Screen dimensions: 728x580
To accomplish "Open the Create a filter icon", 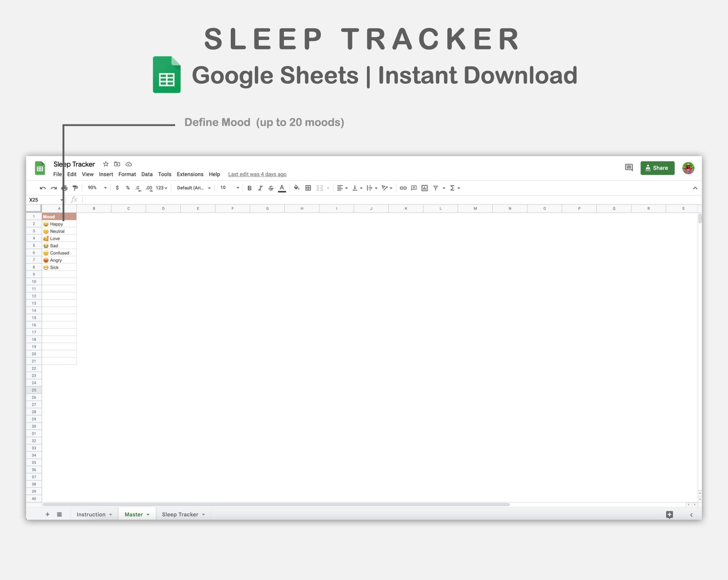I will [x=436, y=188].
